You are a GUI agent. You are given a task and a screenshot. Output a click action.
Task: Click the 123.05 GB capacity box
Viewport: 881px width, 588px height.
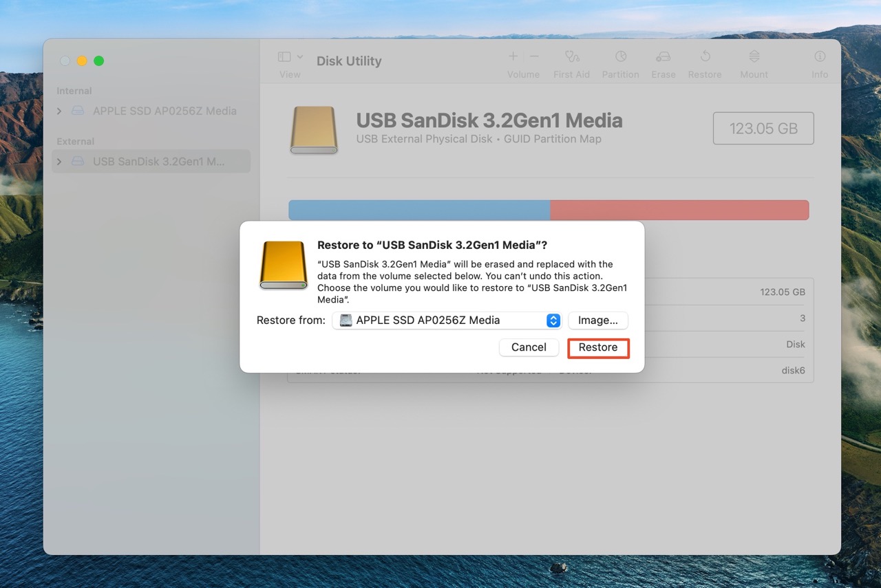(x=764, y=129)
